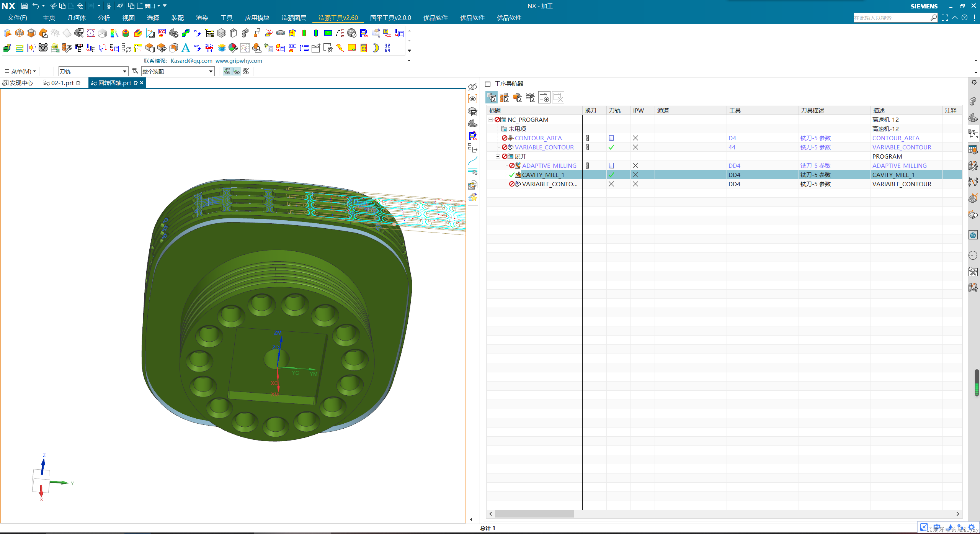Screen dimensions: 980x534
Task: Switch to Machining Method view icon
Action: coord(531,97)
